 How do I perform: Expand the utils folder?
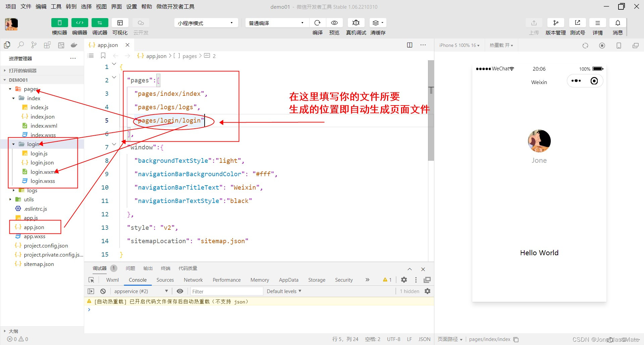[10, 199]
